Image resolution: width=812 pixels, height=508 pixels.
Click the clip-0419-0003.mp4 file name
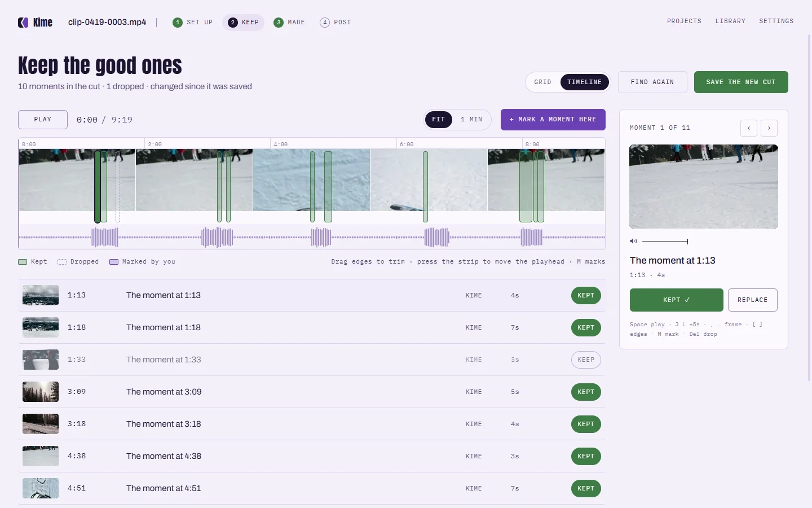(x=107, y=23)
